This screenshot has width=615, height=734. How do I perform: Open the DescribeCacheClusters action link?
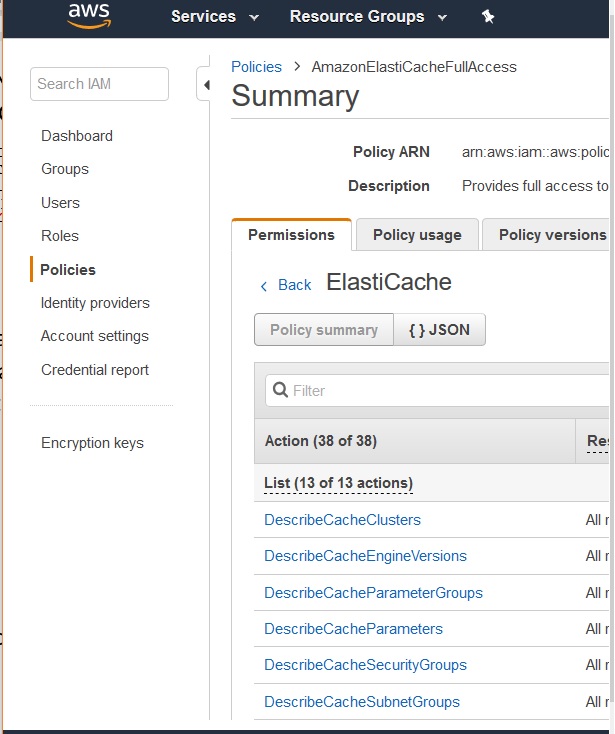(342, 520)
